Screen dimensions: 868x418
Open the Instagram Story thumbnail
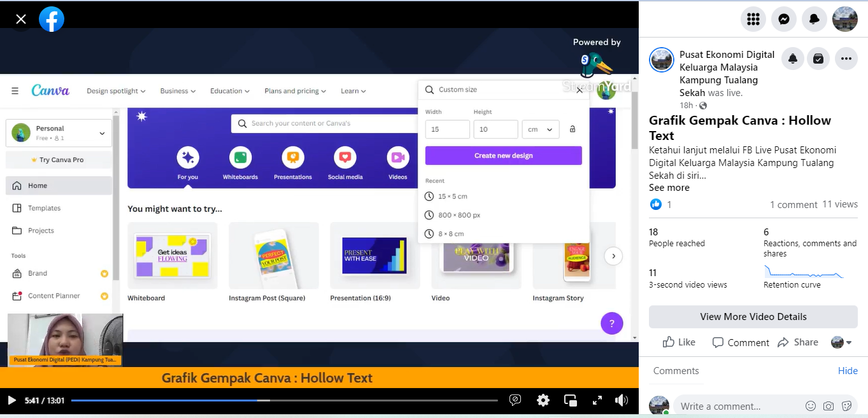574,256
